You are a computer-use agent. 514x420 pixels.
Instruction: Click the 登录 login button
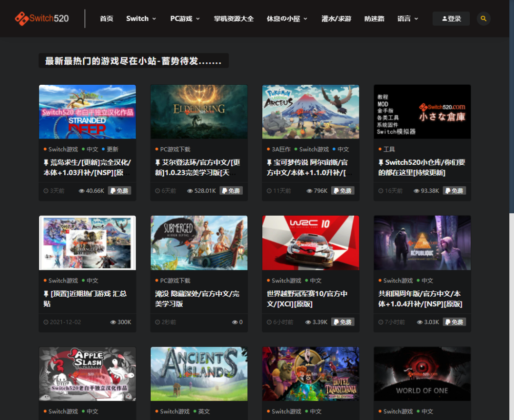[451, 19]
